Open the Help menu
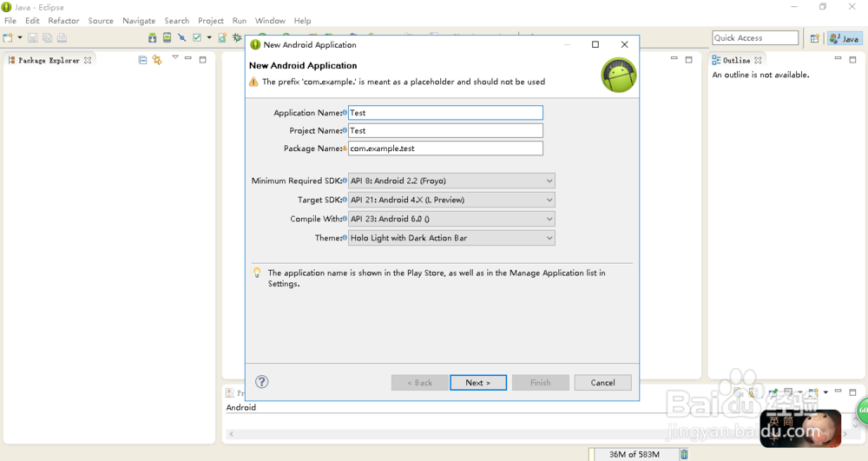 click(302, 21)
